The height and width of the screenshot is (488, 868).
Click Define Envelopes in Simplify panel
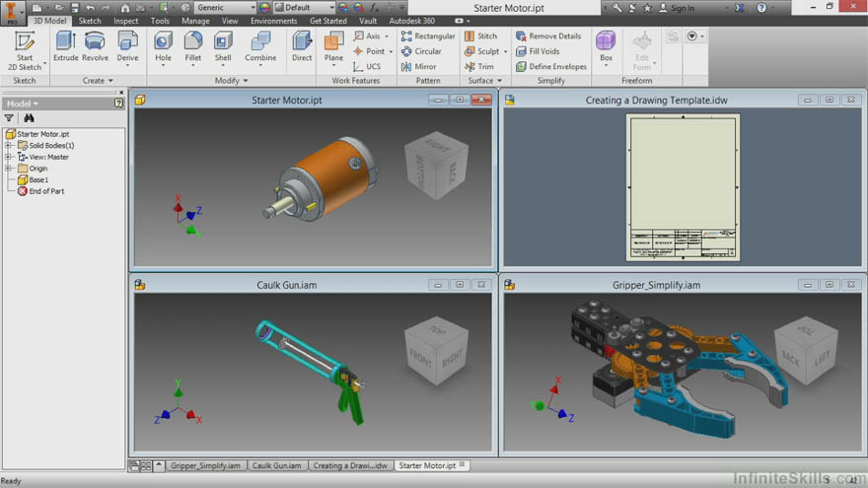click(551, 66)
